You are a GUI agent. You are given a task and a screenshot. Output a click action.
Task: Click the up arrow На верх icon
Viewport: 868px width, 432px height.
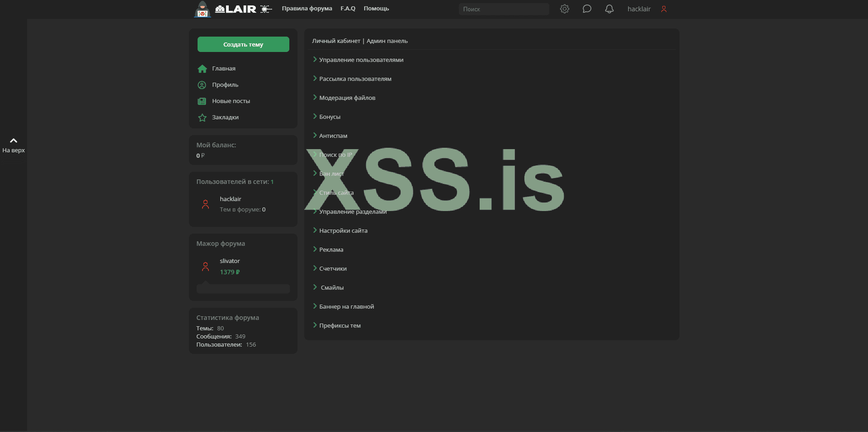point(14,141)
